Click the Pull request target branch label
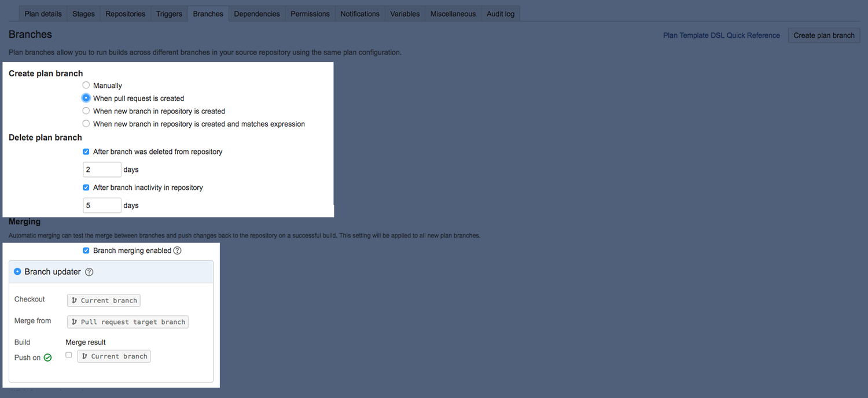 pos(128,322)
